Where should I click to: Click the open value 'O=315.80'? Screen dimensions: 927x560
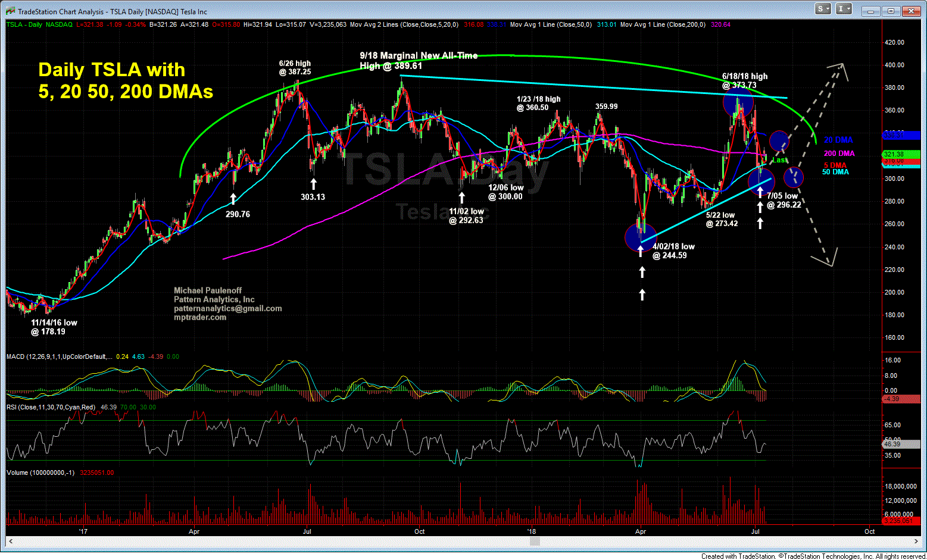pos(226,24)
